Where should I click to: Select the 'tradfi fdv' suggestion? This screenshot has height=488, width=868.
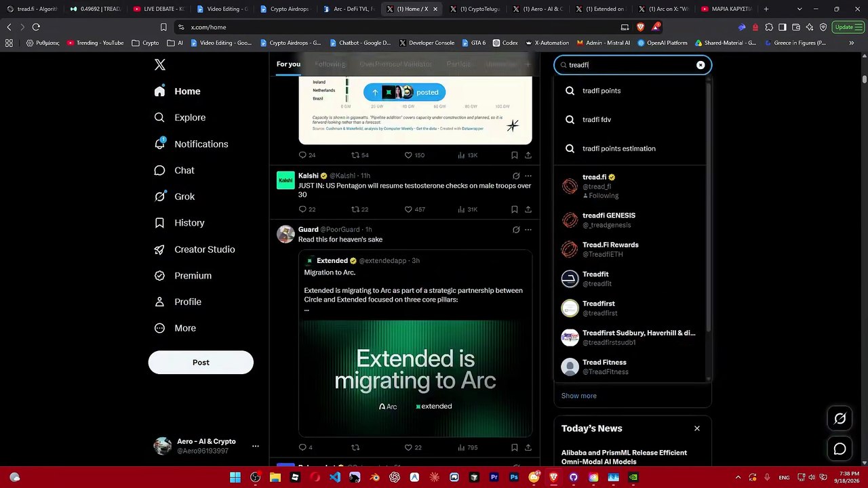click(631, 119)
